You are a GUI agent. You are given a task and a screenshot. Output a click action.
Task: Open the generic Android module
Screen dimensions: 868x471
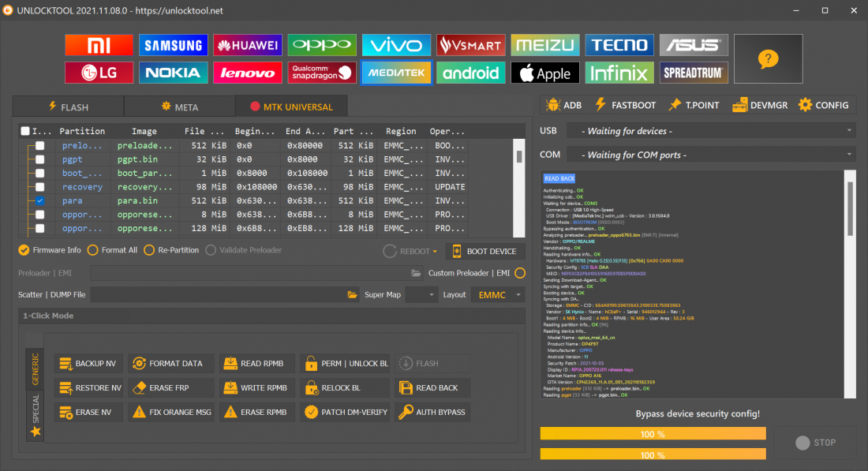point(470,73)
